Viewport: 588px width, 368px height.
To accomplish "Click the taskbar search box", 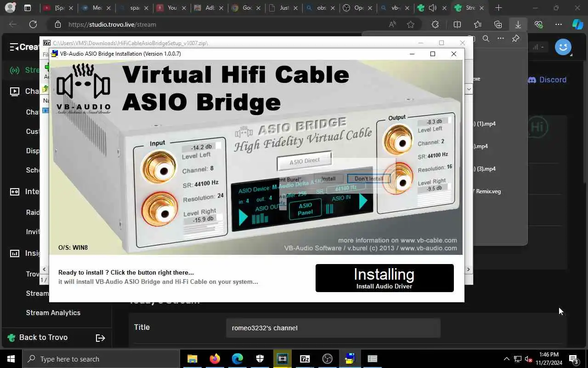I will click(101, 359).
